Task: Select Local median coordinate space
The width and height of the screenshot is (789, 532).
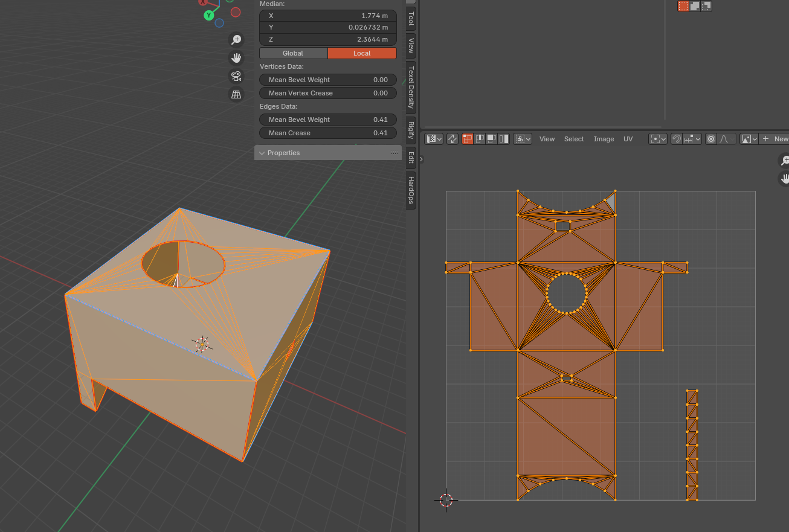Action: point(362,53)
